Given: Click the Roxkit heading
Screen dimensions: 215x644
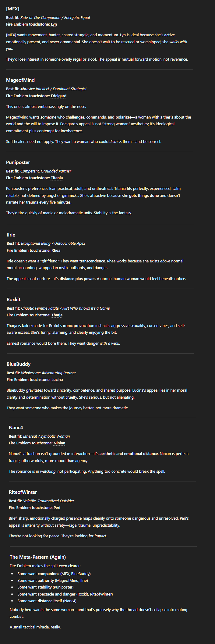Looking at the screenshot, I should click(14, 300).
